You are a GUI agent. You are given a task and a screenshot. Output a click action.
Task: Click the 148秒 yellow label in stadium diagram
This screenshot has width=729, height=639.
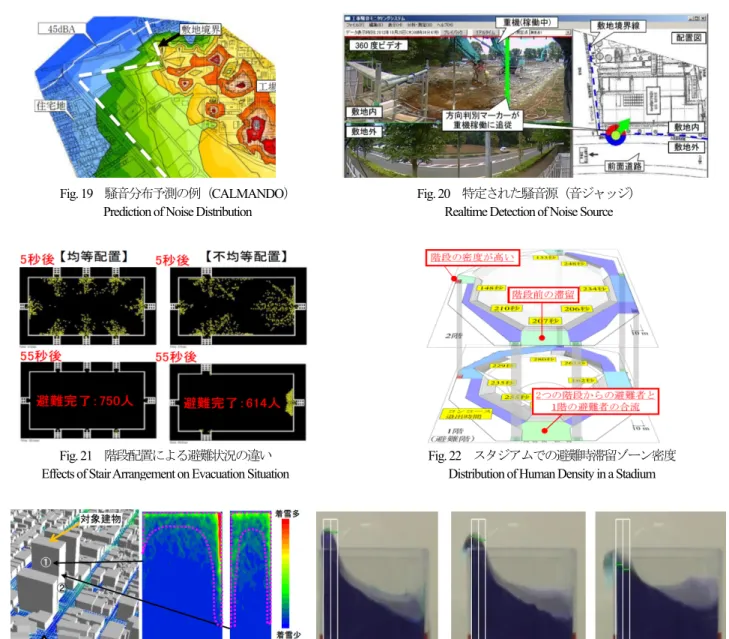(x=491, y=288)
